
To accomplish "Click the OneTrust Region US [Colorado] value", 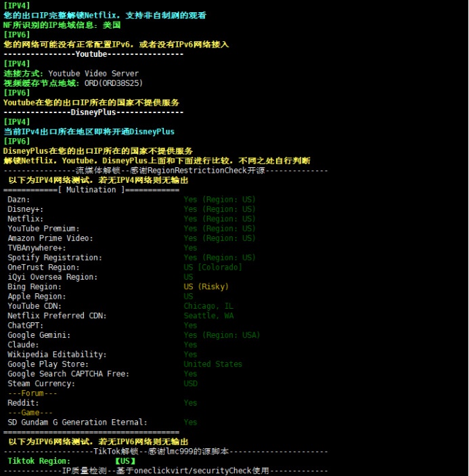I will (x=213, y=267).
